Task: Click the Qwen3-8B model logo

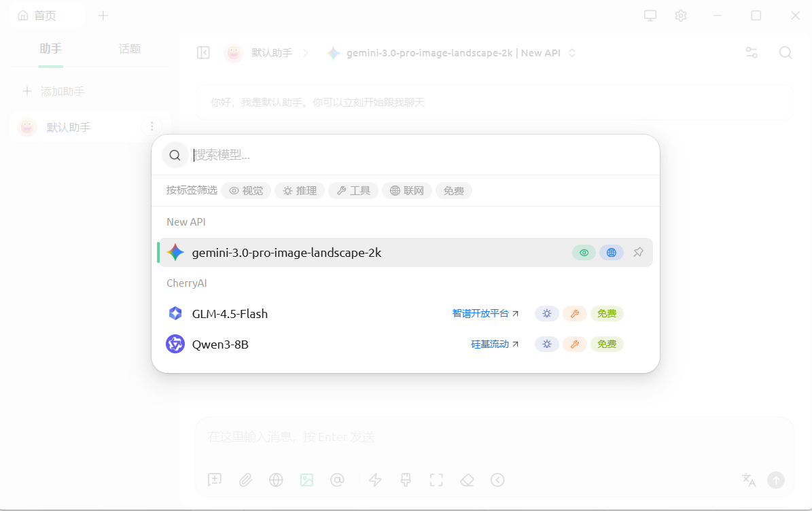Action: (175, 345)
